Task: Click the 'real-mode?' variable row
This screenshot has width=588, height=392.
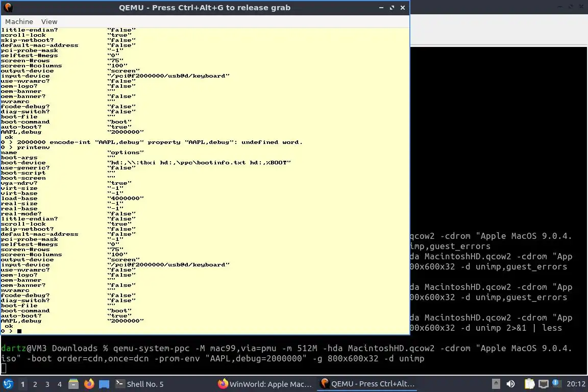Action: (68, 214)
